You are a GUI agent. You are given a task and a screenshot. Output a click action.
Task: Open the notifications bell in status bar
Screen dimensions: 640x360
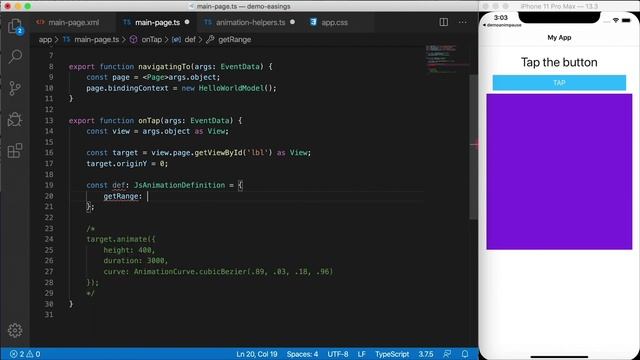(x=465, y=354)
